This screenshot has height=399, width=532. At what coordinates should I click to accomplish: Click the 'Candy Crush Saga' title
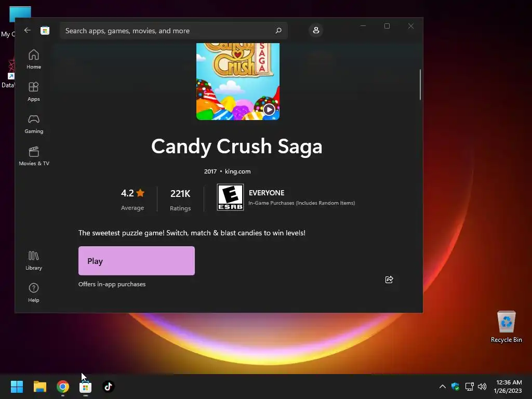tap(237, 147)
